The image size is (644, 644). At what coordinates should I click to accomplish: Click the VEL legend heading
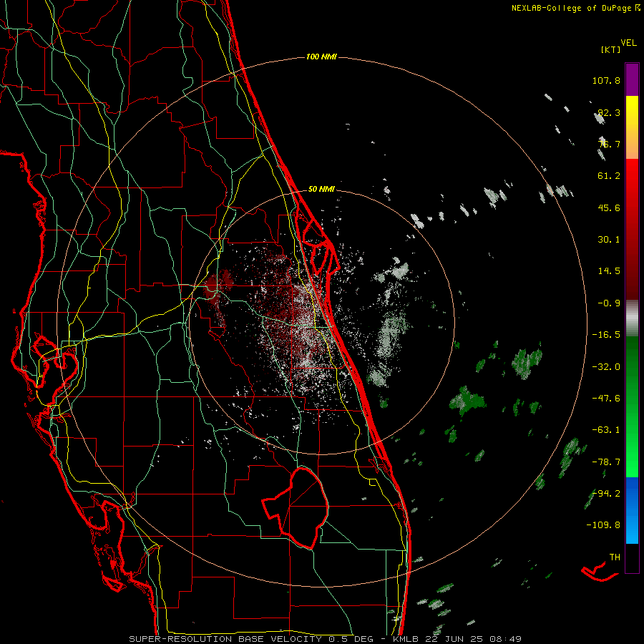pos(628,42)
